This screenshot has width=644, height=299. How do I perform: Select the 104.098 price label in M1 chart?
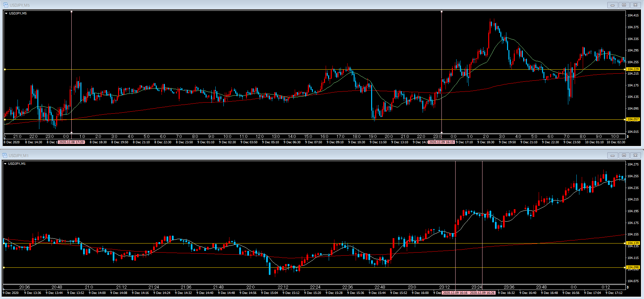pos(633,267)
